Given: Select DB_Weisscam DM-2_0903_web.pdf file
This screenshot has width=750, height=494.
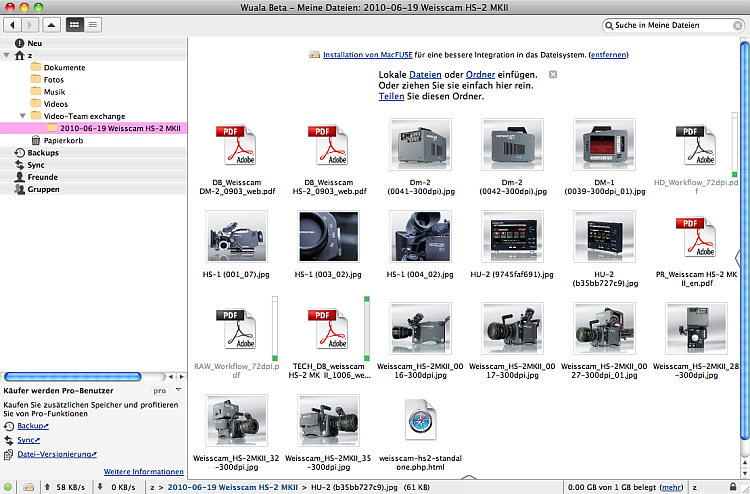Looking at the screenshot, I should 237,144.
